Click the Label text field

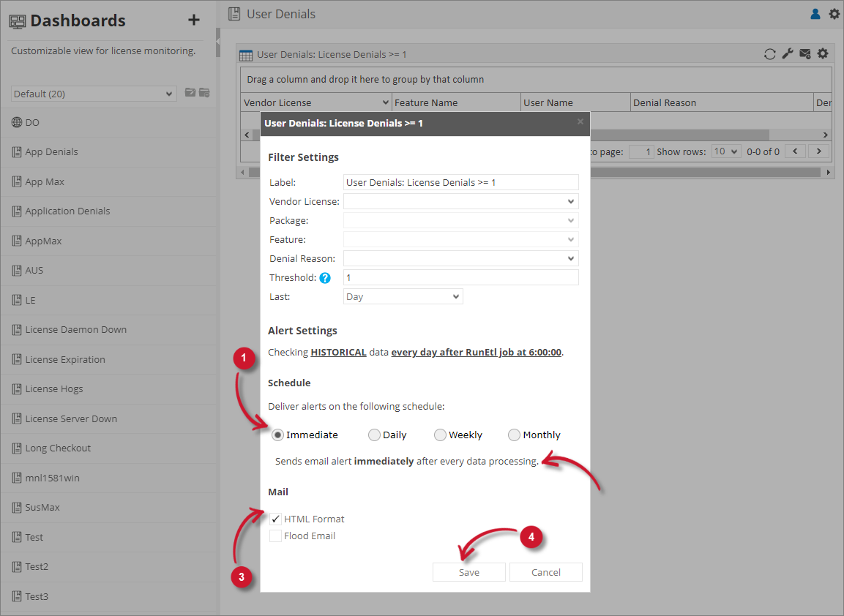[x=460, y=182]
